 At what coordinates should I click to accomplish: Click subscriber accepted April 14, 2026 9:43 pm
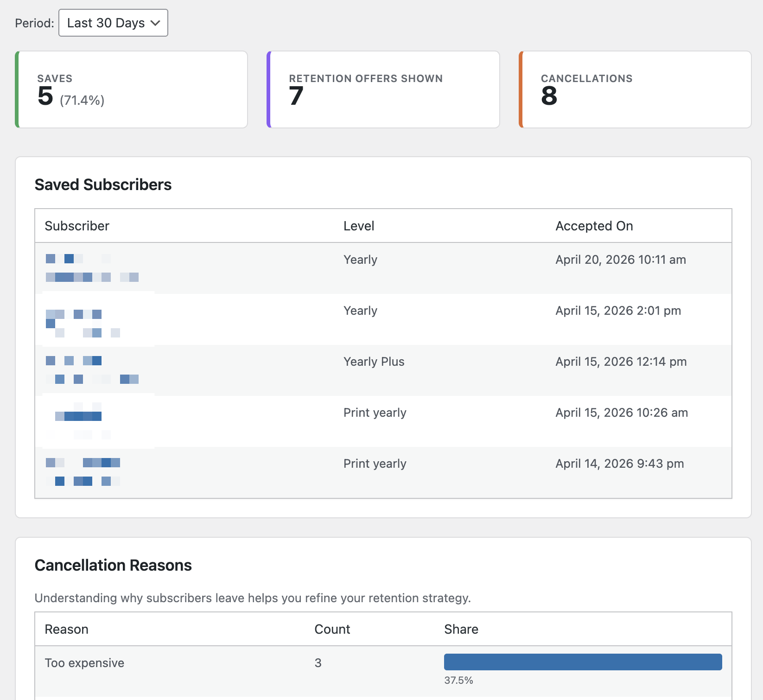tap(83, 472)
